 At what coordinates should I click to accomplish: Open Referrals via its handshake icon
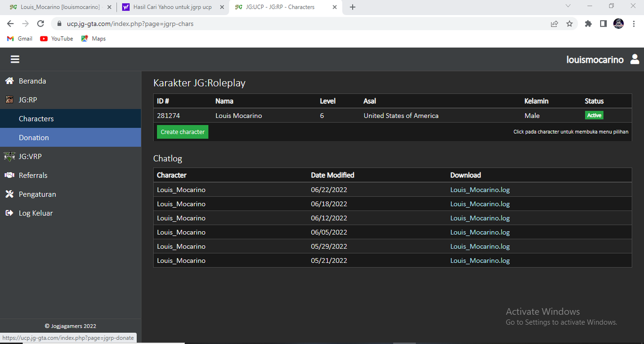coord(9,175)
